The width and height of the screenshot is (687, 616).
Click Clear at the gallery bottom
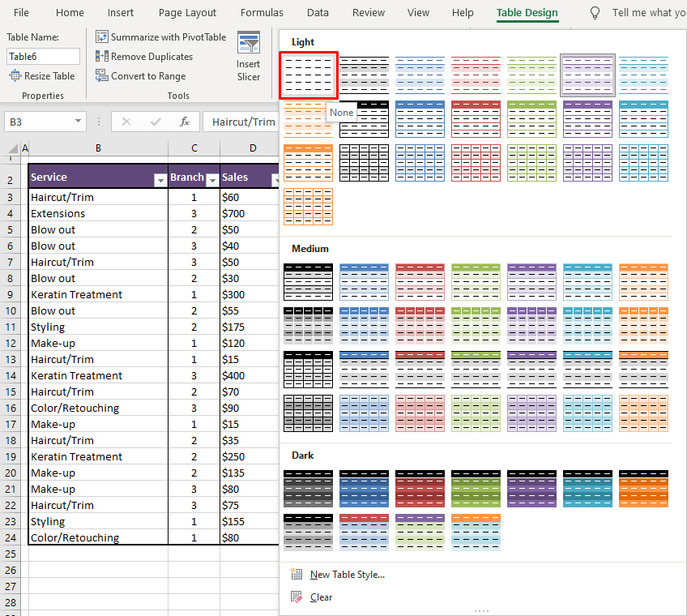pyautogui.click(x=321, y=597)
